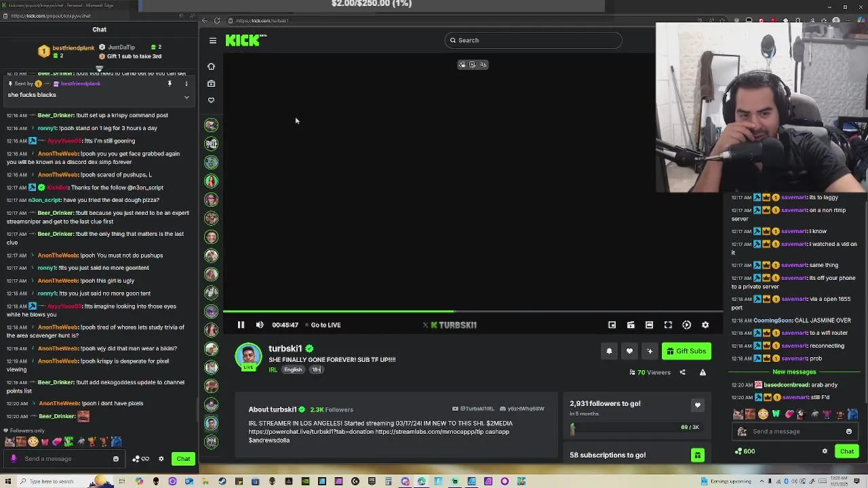The height and width of the screenshot is (488, 868).
Task: Click the sparkle subscribe button
Action: coord(650,351)
